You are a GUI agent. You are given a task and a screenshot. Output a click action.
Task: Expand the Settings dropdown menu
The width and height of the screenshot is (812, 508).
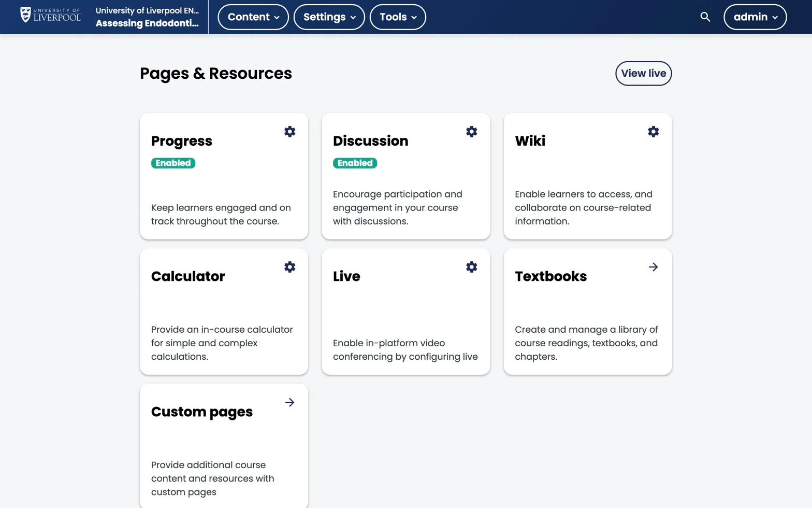329,17
